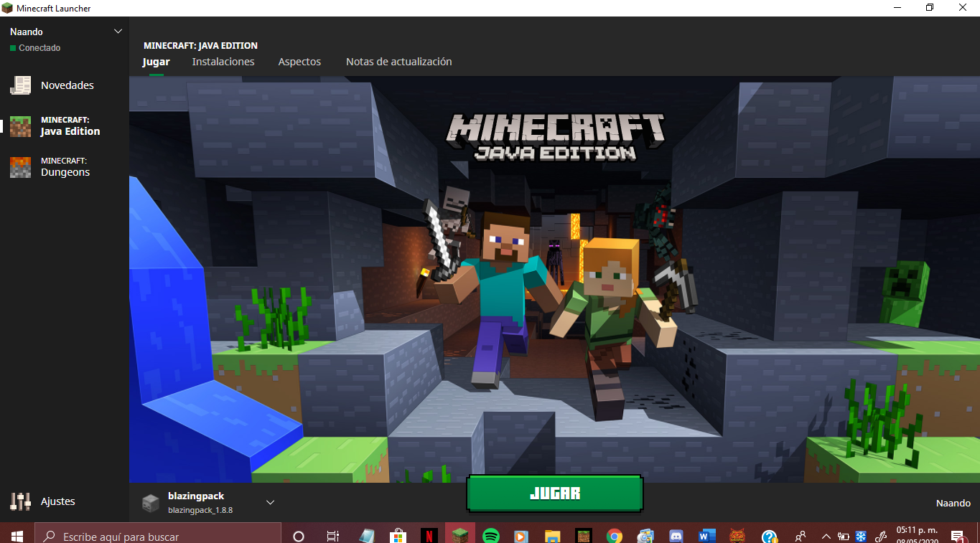Open the Aspectos tab
This screenshot has height=543, width=980.
pos(299,62)
